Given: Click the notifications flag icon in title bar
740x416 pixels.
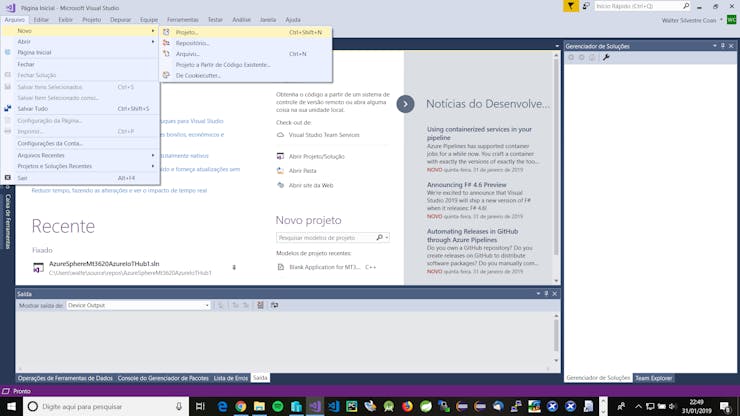Looking at the screenshot, I should [x=571, y=6].
